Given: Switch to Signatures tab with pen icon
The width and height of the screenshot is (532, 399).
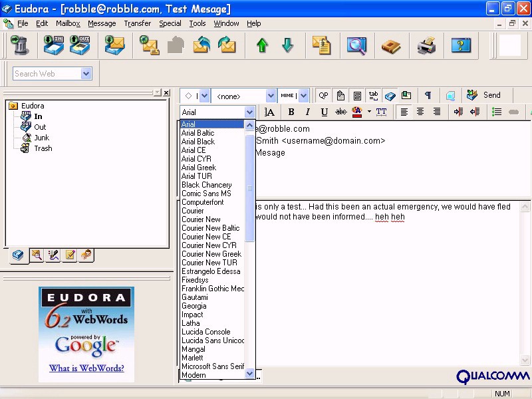Looking at the screenshot, I should click(53, 255).
